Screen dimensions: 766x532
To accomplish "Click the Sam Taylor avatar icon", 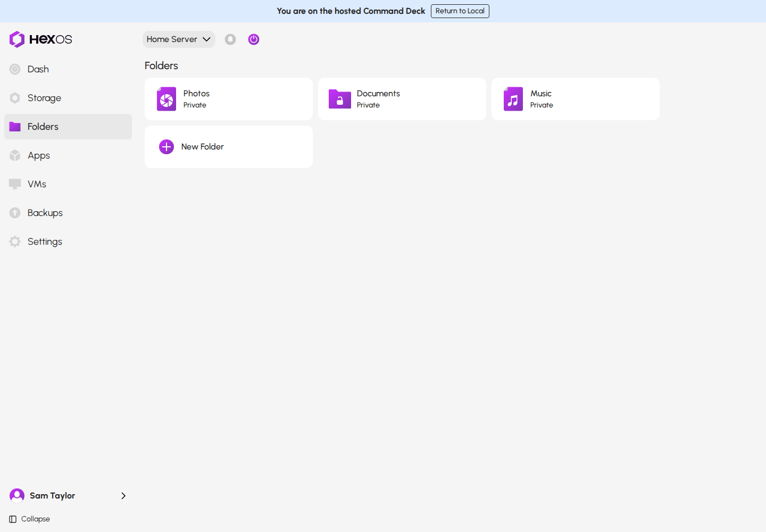I will (x=17, y=496).
